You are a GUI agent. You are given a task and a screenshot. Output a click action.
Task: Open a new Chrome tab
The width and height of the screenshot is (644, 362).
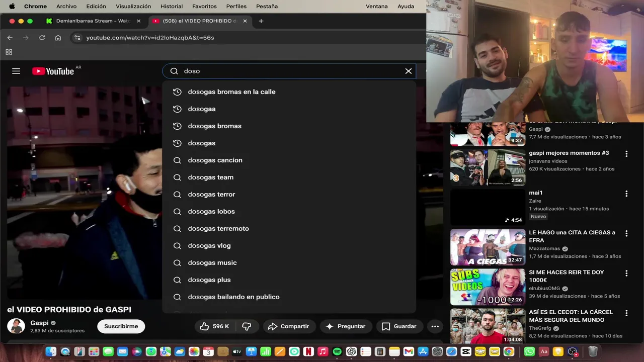click(x=261, y=21)
